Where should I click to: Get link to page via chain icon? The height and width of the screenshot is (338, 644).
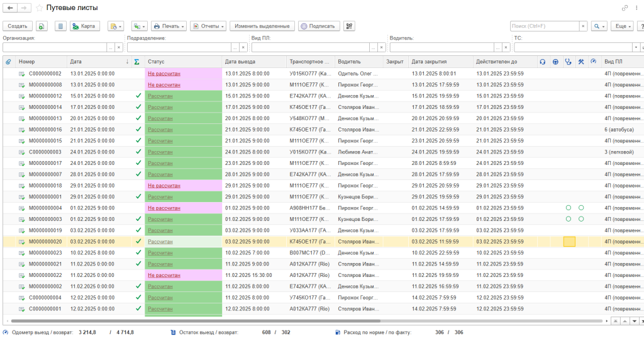pos(625,8)
